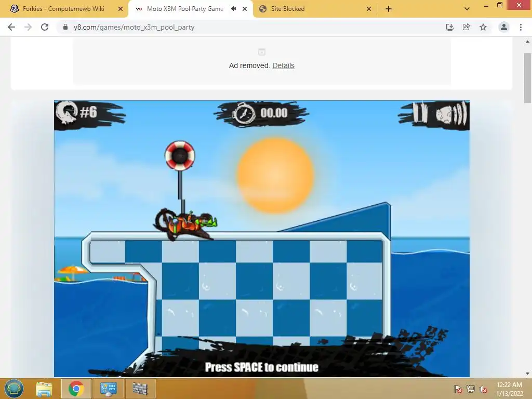Switch to the Moto X3M Pool Party Game tab

[185, 9]
